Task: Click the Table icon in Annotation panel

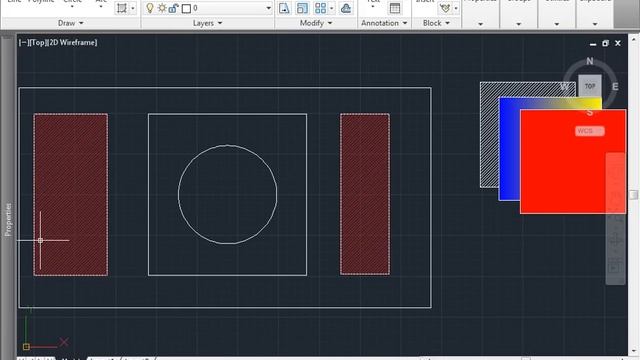Action: tap(395, 8)
